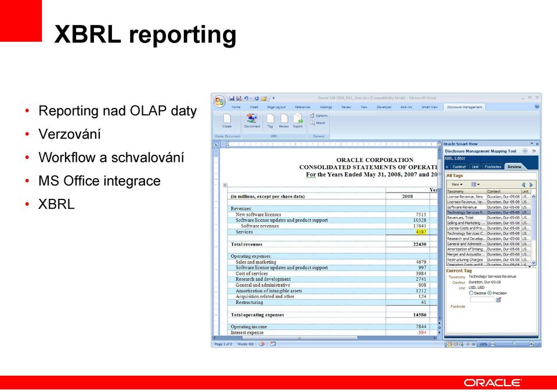The image size is (557, 392).
Task: Select the Precision radio button
Action: (x=490, y=293)
